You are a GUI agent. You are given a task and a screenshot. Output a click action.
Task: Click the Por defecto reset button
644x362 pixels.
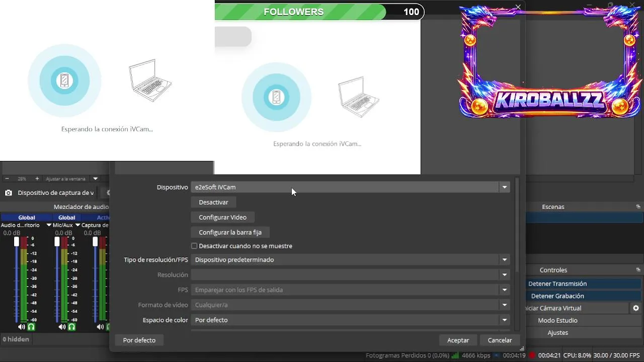point(139,340)
